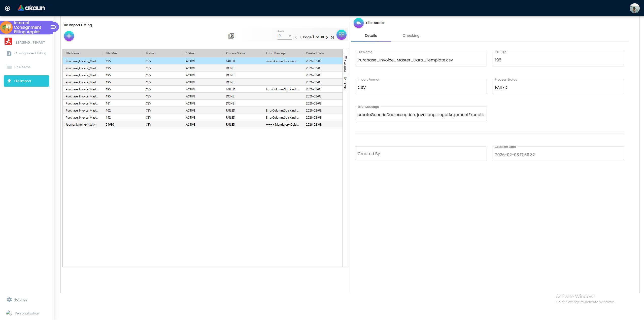Click the Creation Date field
The width and height of the screenshot is (644, 320).
click(x=558, y=154)
